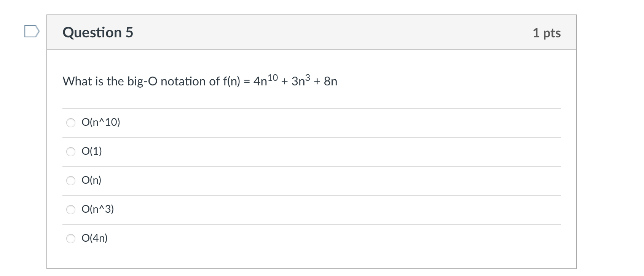Image resolution: width=644 pixels, height=276 pixels.
Task: Select the O(n^10) radio button
Action: pyautogui.click(x=71, y=122)
